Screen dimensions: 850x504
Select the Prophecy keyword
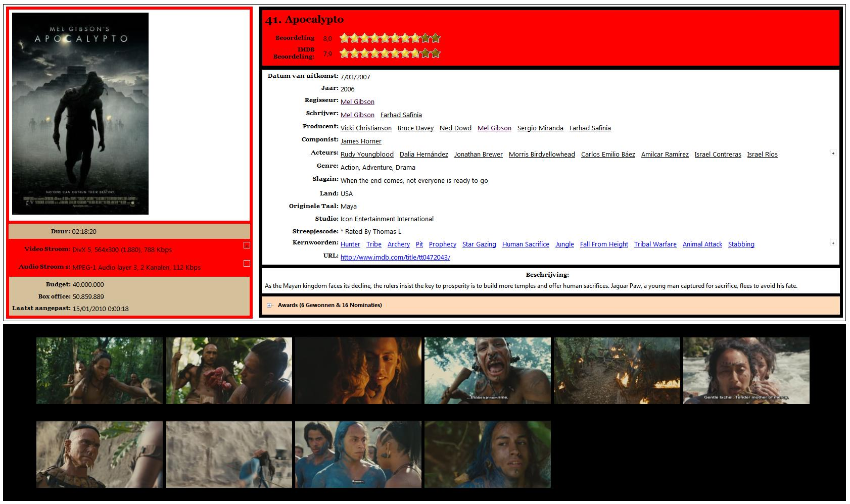442,244
